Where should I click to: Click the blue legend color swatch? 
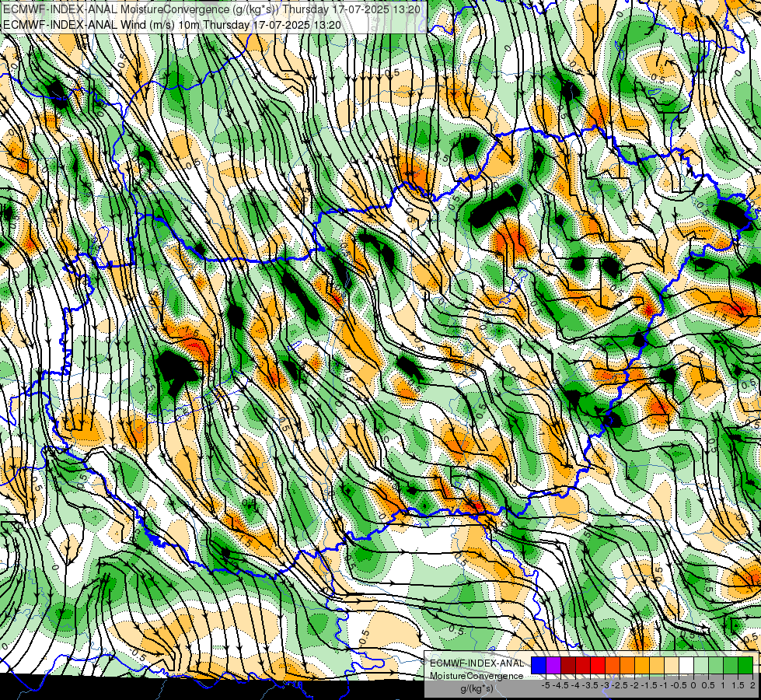(x=538, y=665)
